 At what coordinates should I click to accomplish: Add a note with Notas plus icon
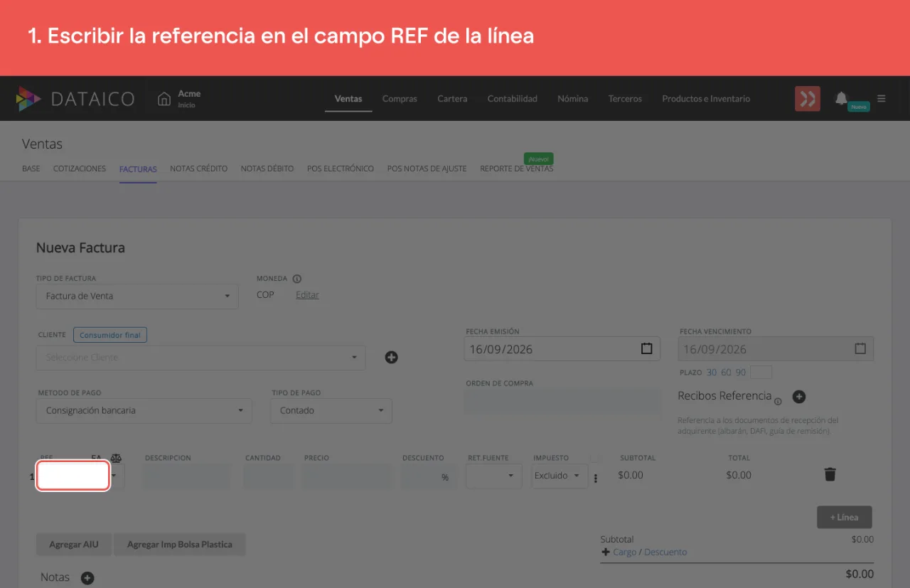coord(87,578)
